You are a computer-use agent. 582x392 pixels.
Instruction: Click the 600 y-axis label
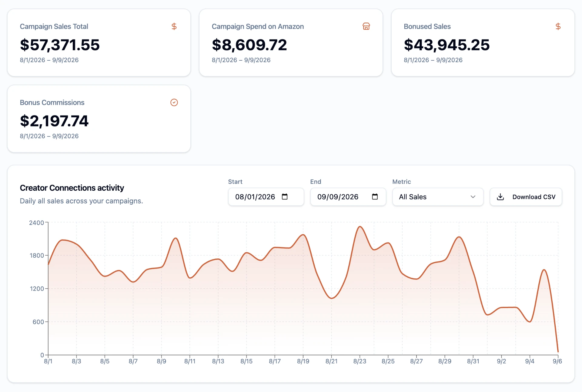click(38, 322)
